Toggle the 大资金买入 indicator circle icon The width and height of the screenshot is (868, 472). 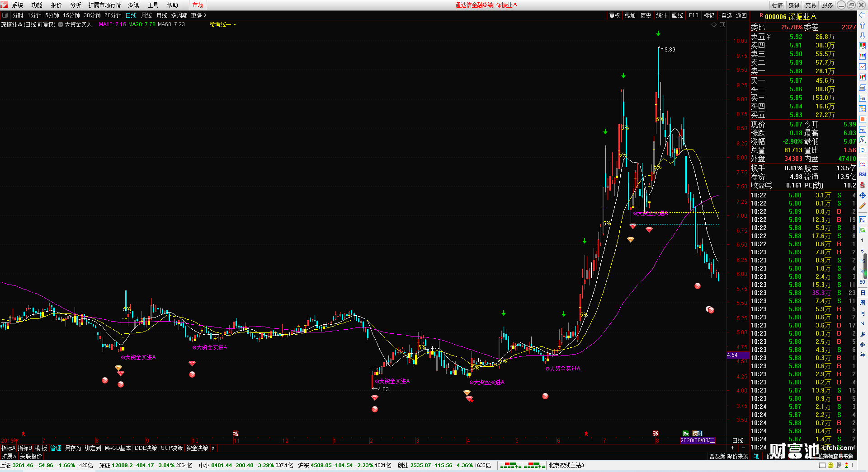click(61, 24)
